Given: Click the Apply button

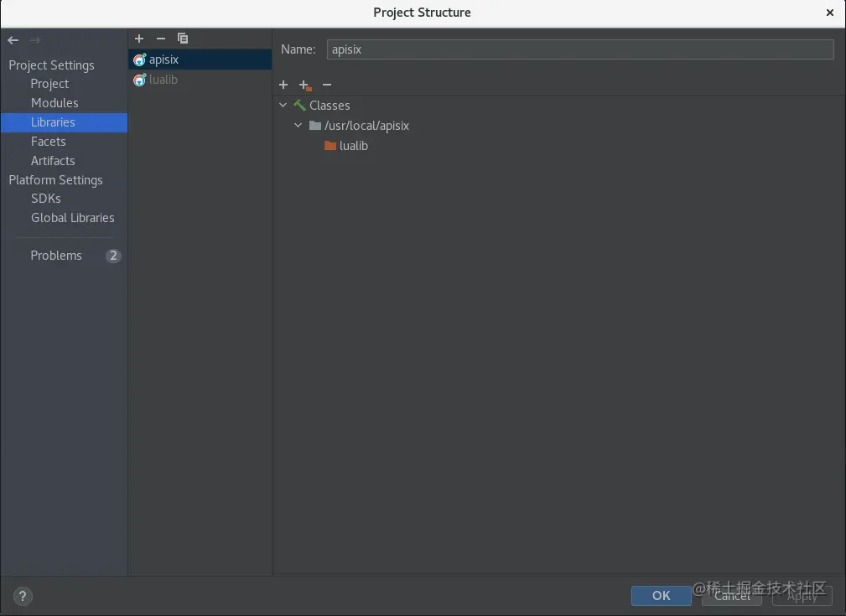Looking at the screenshot, I should [802, 596].
